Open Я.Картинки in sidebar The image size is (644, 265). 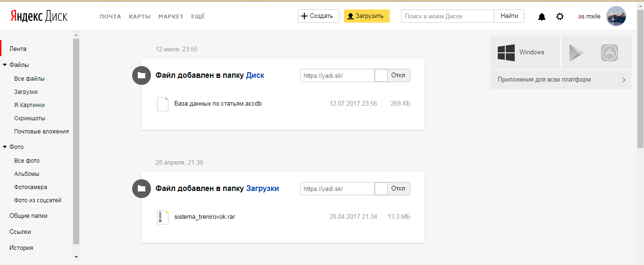(x=29, y=105)
